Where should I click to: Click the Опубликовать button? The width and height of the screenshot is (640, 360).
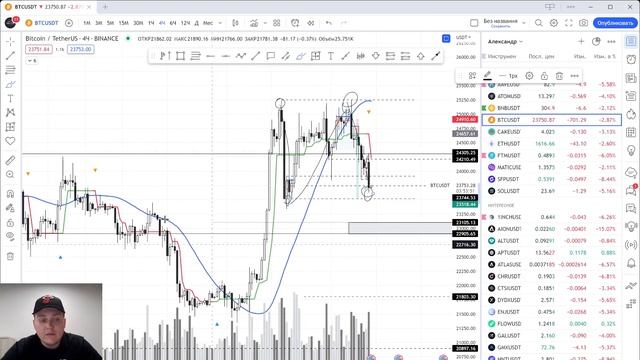tap(615, 23)
